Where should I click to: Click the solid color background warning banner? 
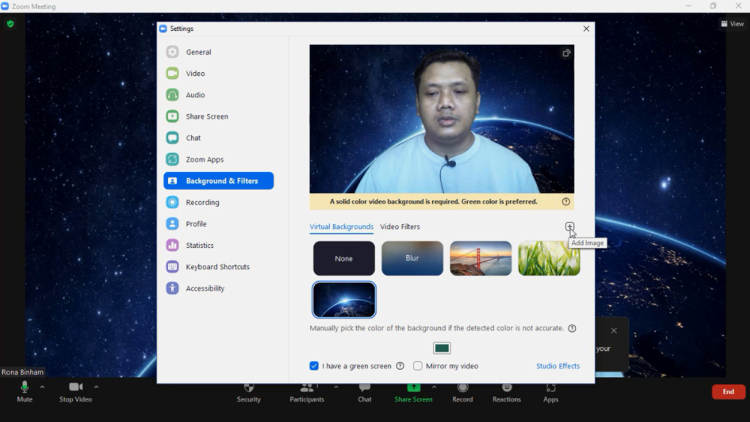(441, 201)
